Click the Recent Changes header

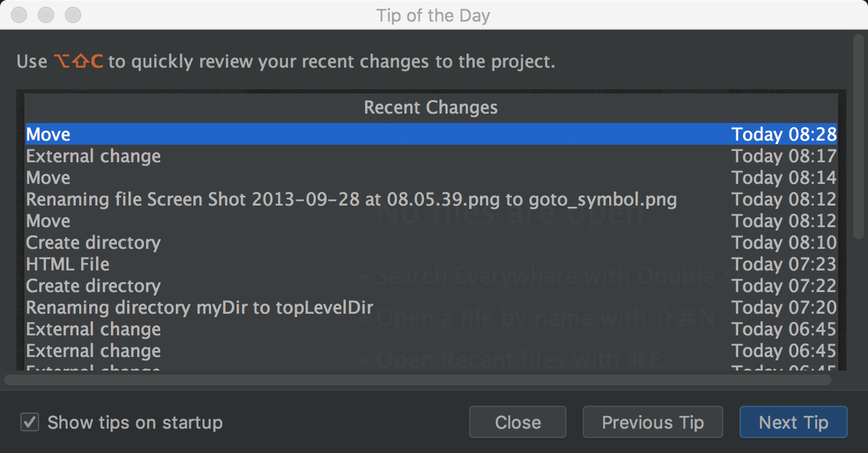[x=431, y=108]
